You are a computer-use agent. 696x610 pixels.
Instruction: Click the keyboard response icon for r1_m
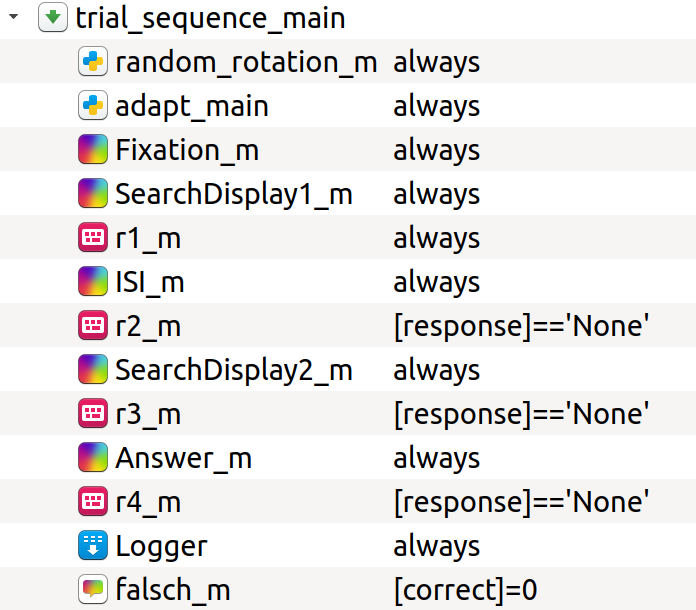point(93,237)
